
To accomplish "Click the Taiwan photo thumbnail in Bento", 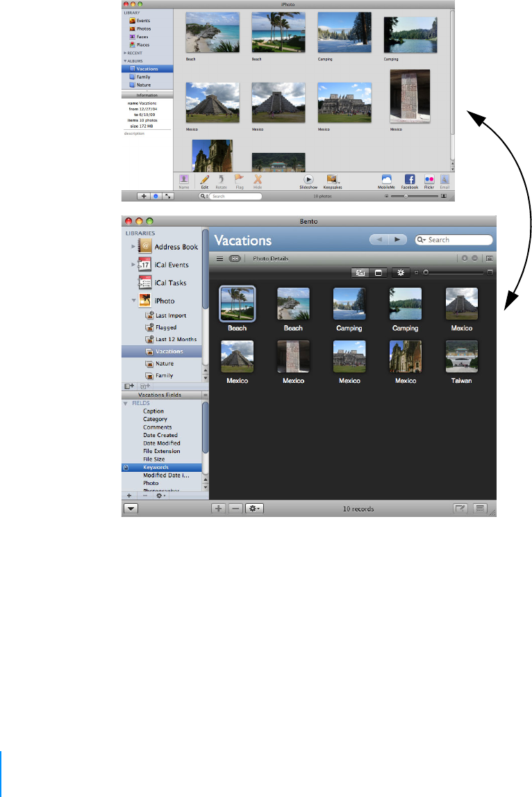I will click(x=461, y=356).
